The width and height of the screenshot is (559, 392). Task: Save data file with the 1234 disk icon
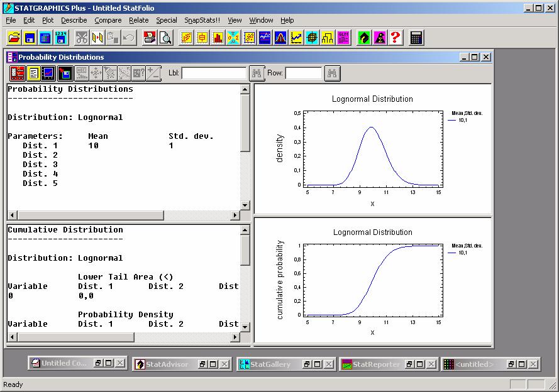[61, 38]
